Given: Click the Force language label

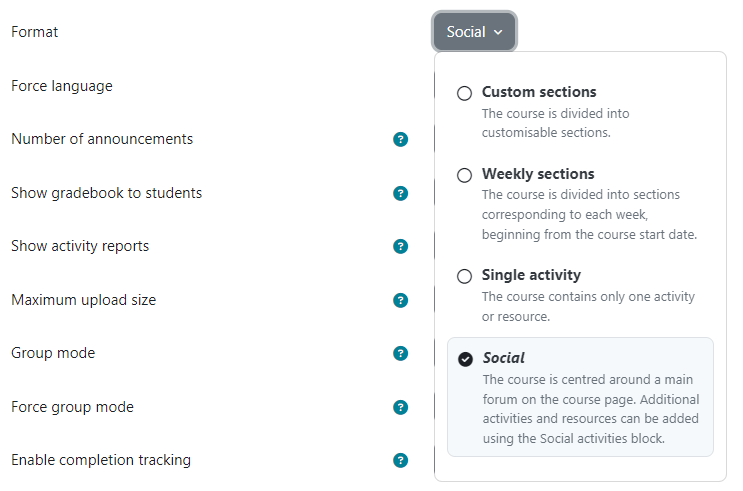Looking at the screenshot, I should 62,86.
